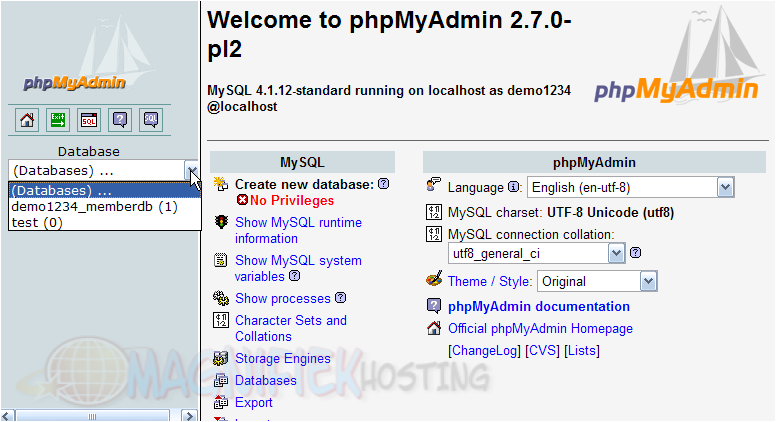Click help icon beside collation dropdown
The width and height of the screenshot is (776, 422).
(635, 253)
